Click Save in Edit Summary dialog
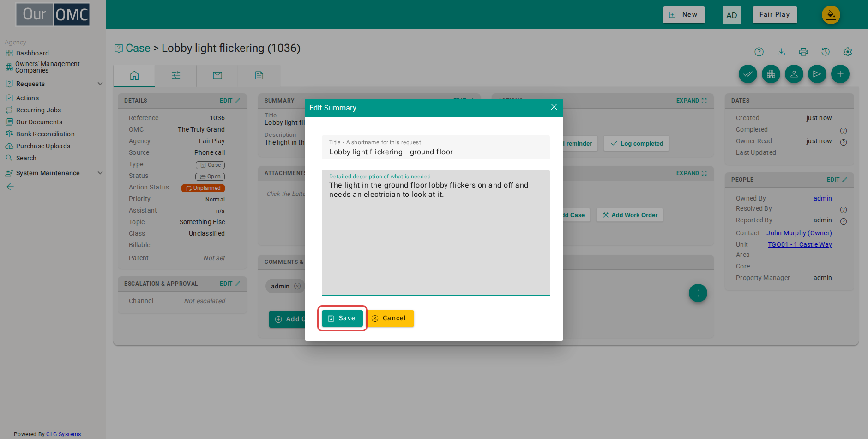Viewport: 868px width, 439px height. pyautogui.click(x=342, y=318)
